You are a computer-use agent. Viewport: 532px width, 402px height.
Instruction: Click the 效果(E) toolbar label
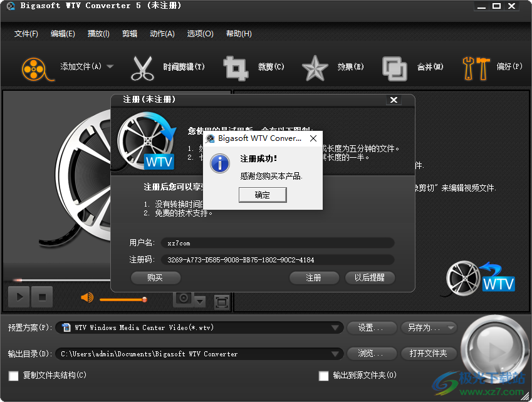[x=350, y=67]
